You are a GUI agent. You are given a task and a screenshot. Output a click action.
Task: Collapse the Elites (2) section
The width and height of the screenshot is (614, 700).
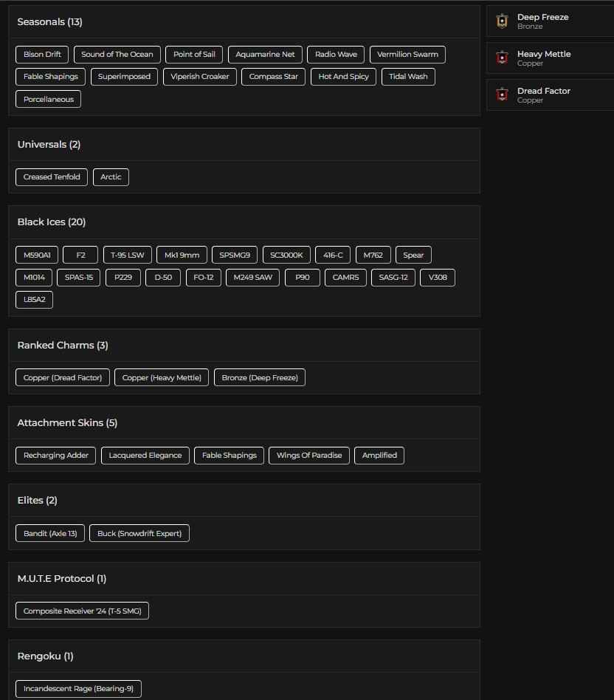(37, 500)
